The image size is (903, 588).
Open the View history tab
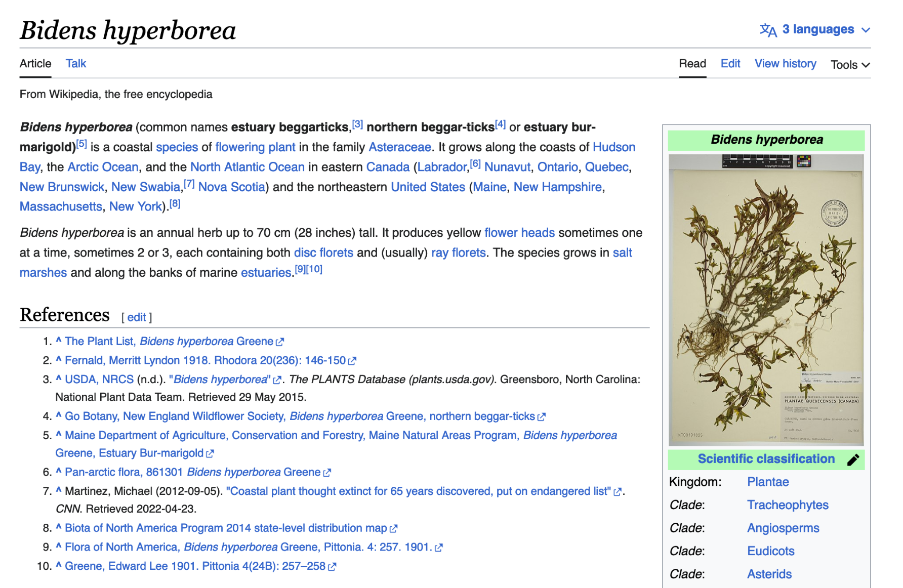(785, 64)
